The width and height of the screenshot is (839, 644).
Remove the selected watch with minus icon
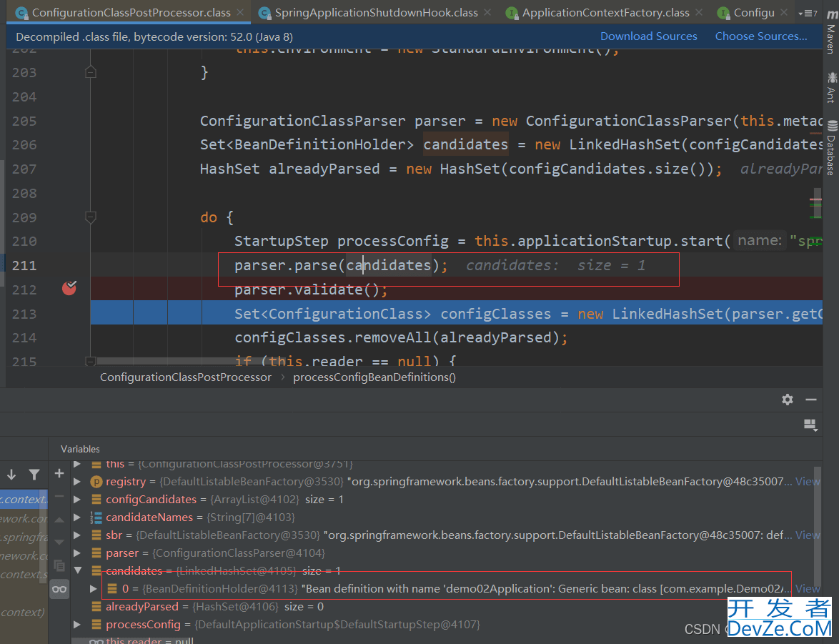click(x=59, y=496)
